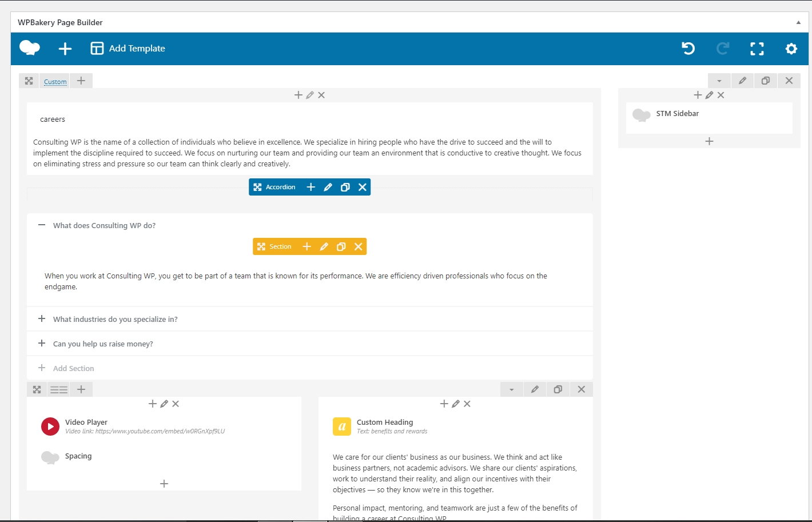
Task: Open Add Template
Action: pos(128,49)
